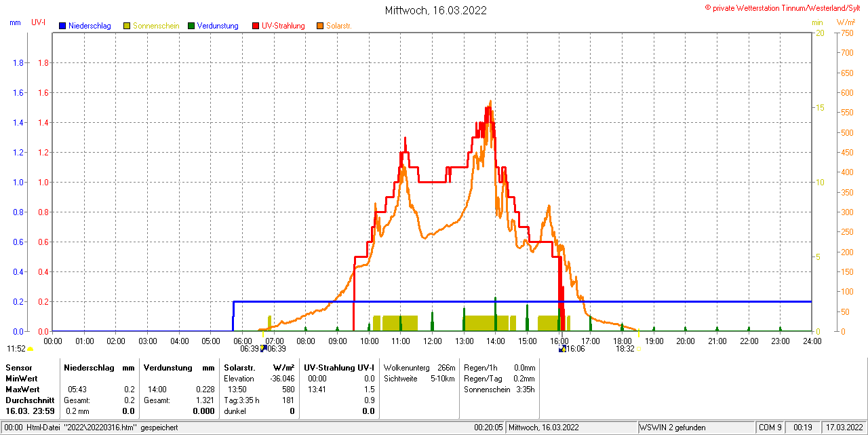Click the Elevation -36.046 value
This screenshot has width=868, height=435.
pyautogui.click(x=281, y=379)
